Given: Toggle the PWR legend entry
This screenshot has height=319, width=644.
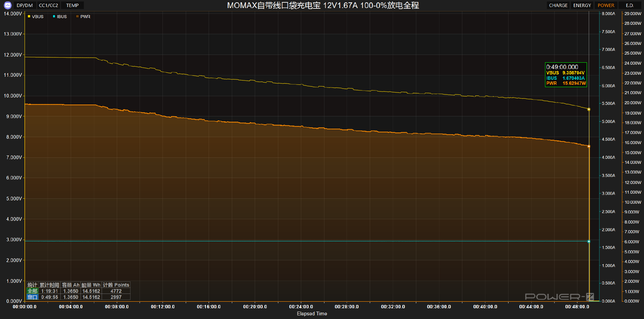Looking at the screenshot, I should pos(83,16).
